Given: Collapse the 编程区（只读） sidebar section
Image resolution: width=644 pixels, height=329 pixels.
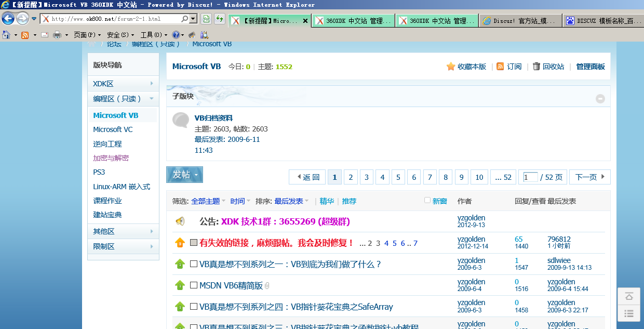Looking at the screenshot, I should [123, 98].
